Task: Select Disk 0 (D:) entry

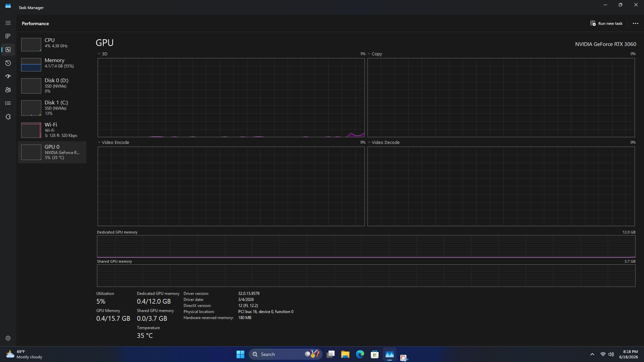Action: 52,86
